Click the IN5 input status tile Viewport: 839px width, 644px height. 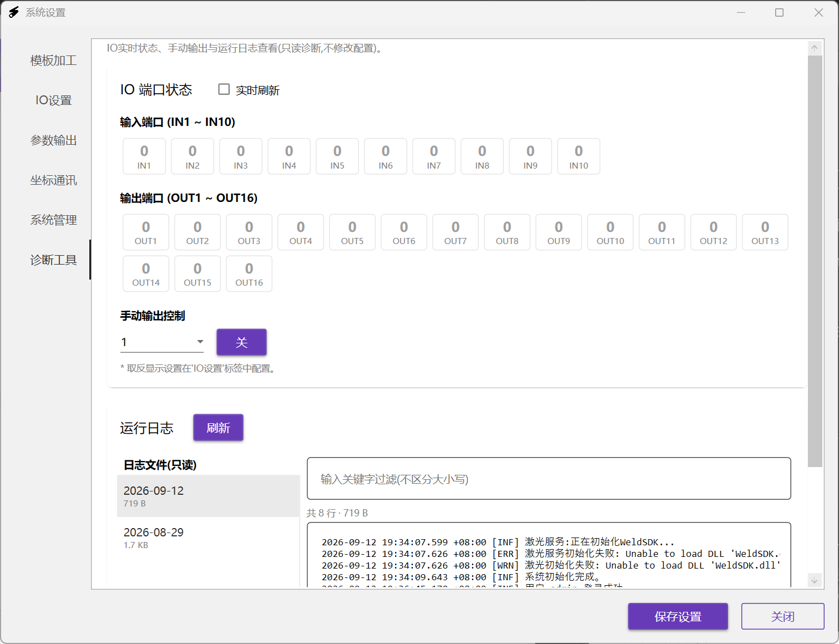(x=337, y=156)
